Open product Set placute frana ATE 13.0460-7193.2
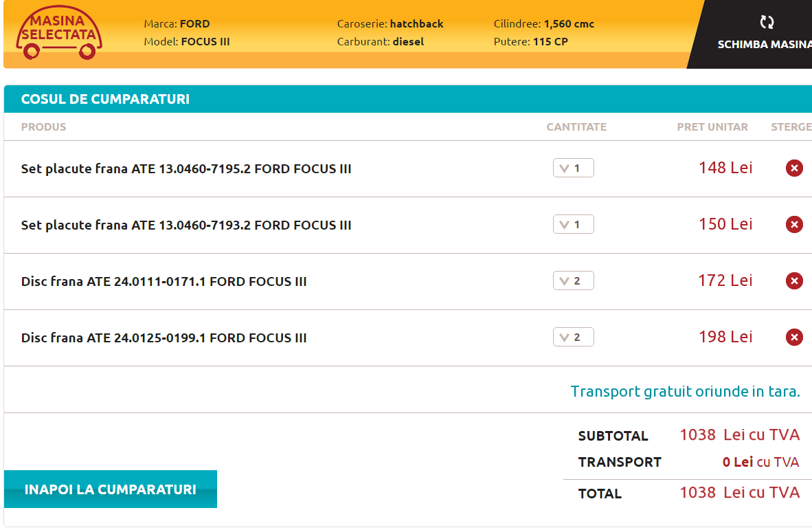This screenshot has height=530, width=812. point(186,225)
